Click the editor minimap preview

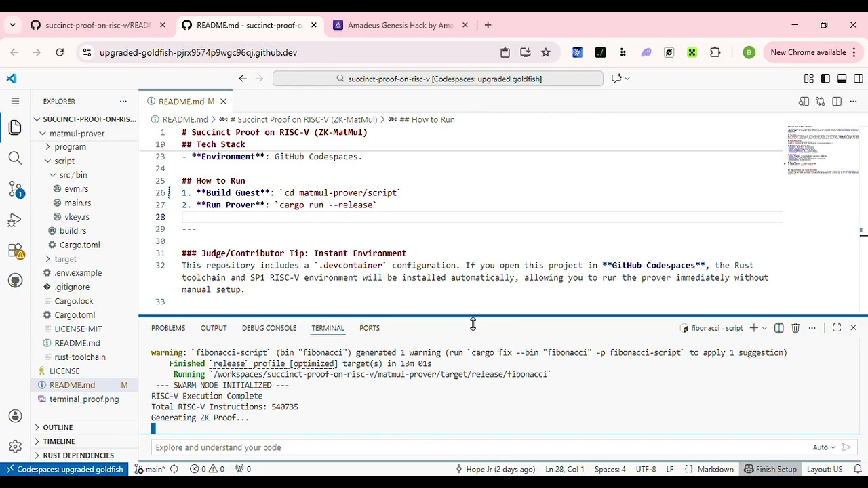click(823, 150)
